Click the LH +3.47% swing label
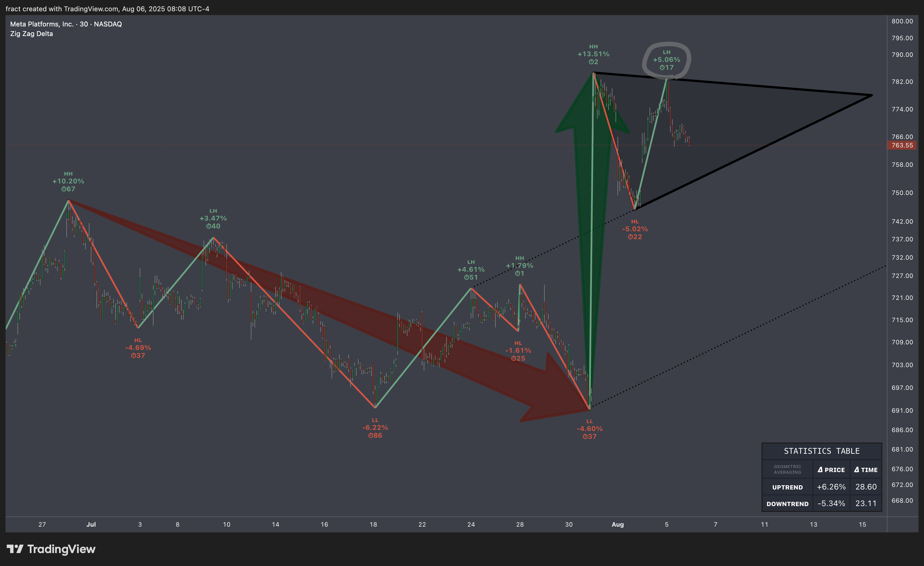 click(213, 219)
